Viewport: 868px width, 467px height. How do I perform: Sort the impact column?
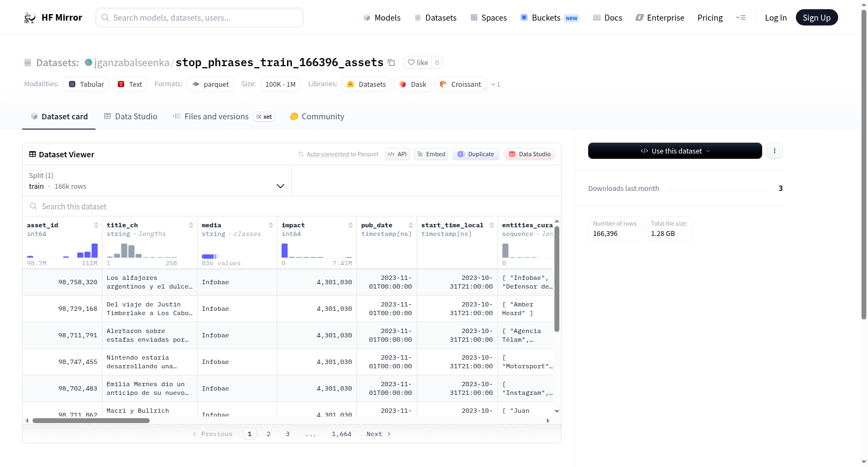(x=350, y=225)
